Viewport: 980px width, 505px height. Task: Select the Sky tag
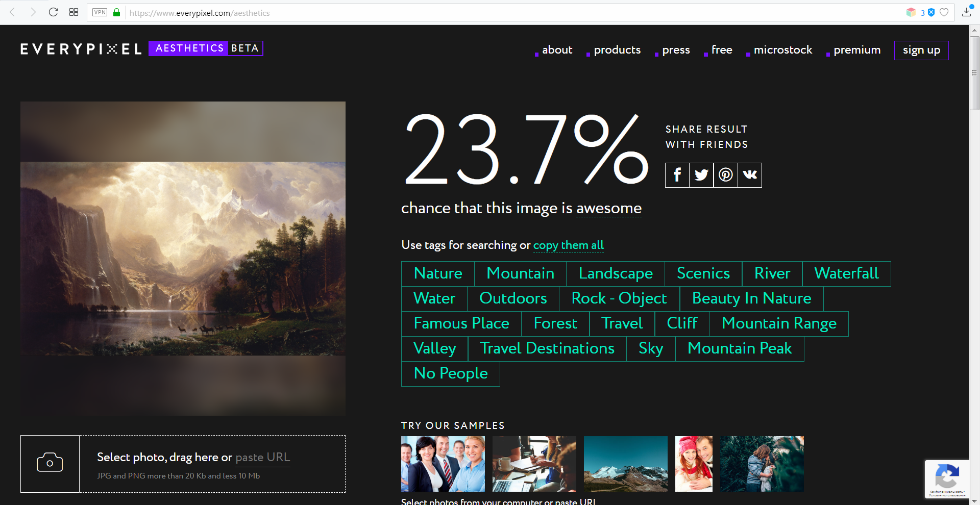[651, 349]
